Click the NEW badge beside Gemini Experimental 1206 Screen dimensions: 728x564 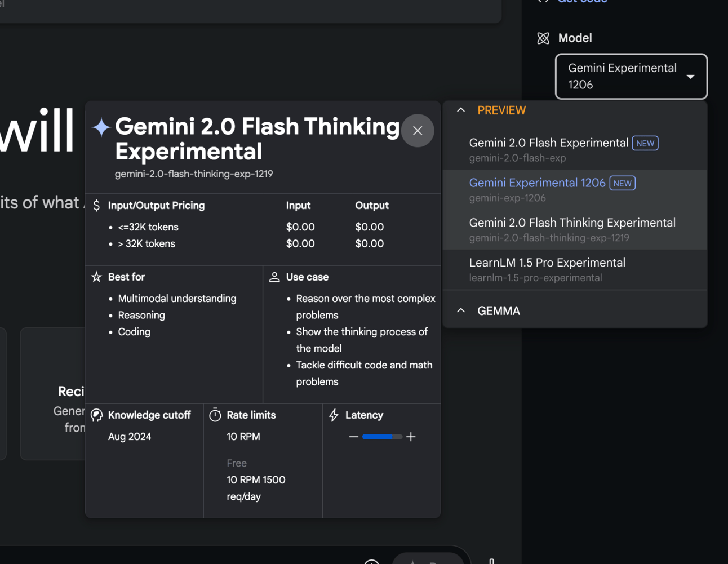click(x=623, y=183)
